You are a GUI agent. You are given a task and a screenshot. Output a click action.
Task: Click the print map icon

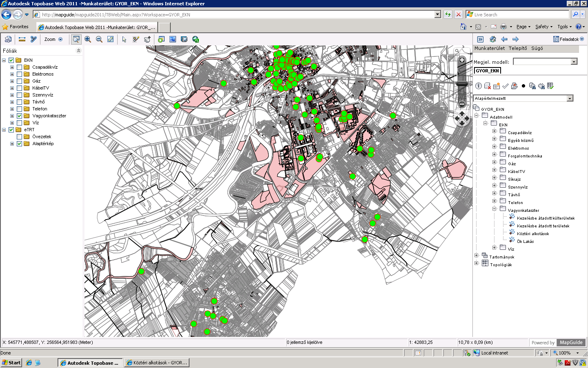click(x=8, y=39)
